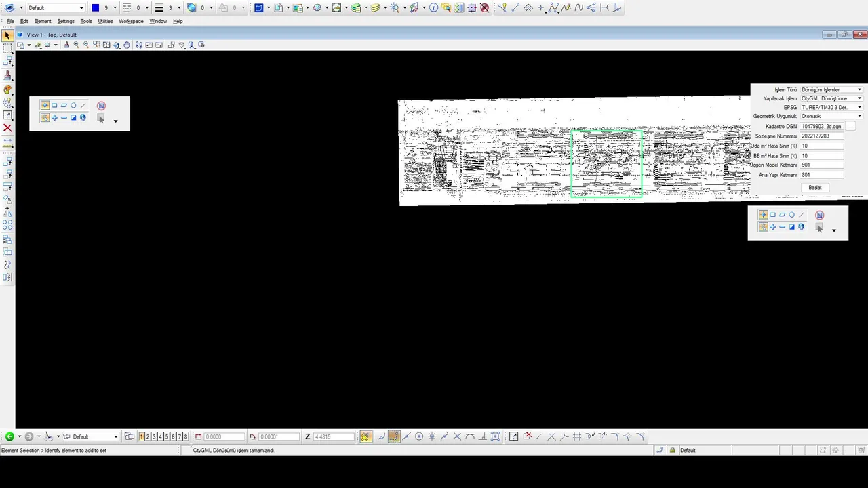Open the Level Display icon

(375, 8)
